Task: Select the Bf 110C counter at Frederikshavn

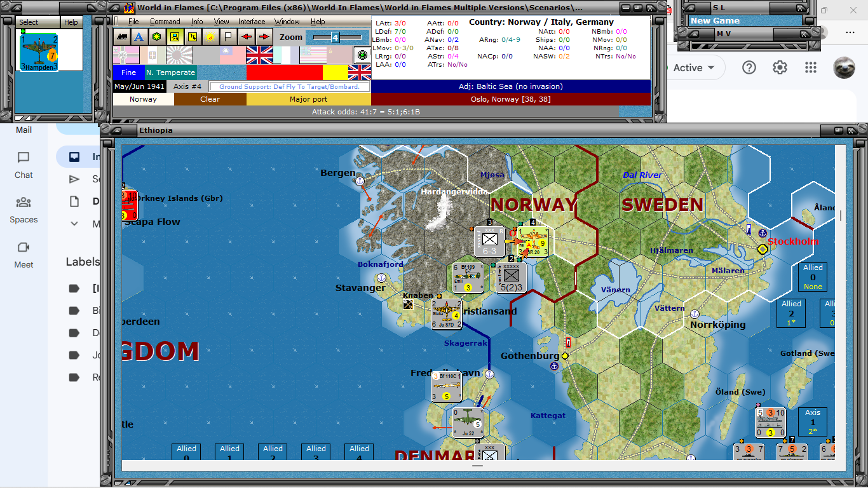Action: [447, 386]
